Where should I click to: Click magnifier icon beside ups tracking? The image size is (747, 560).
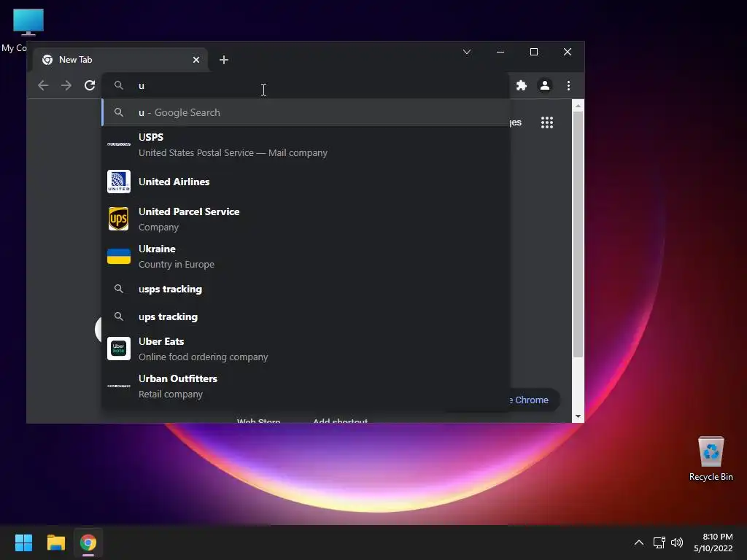(x=119, y=316)
